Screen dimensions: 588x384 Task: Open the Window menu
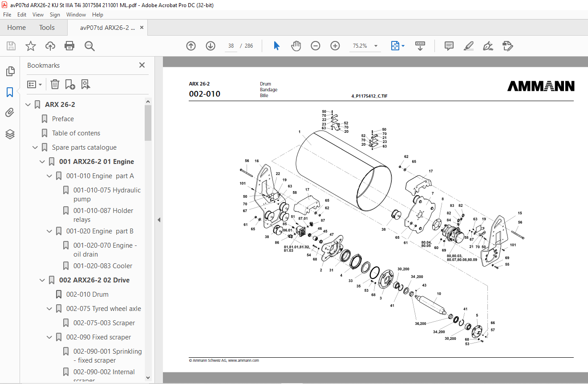click(76, 15)
